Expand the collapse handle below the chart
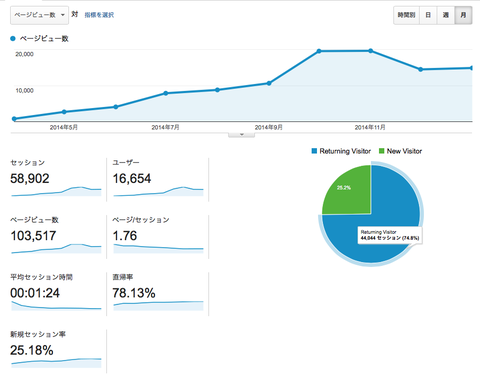This screenshot has height=375, width=480. pyautogui.click(x=241, y=135)
